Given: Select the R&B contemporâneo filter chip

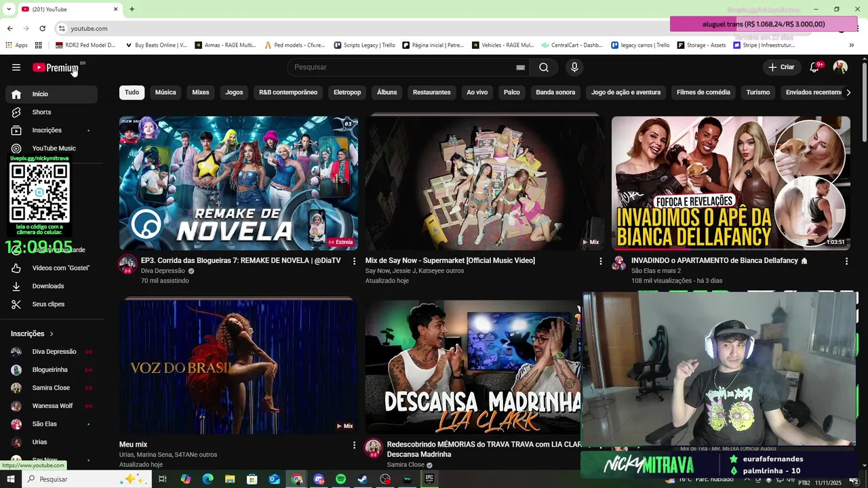Looking at the screenshot, I should click(288, 92).
